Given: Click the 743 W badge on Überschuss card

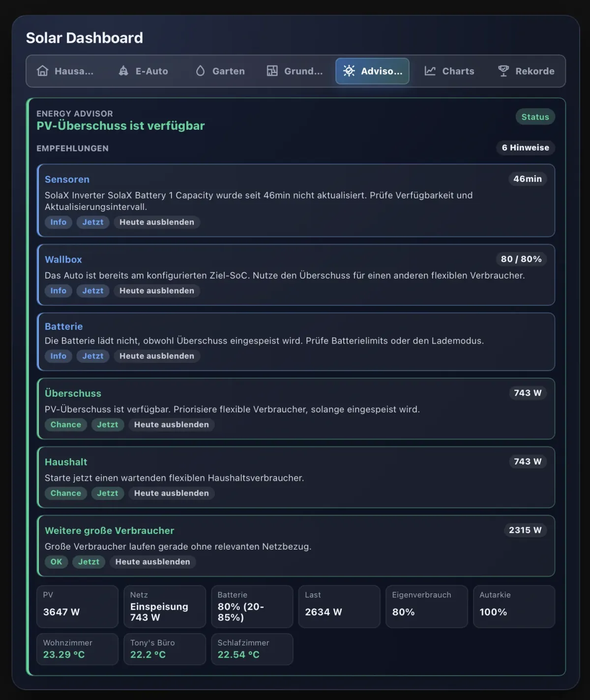Looking at the screenshot, I should point(528,393).
